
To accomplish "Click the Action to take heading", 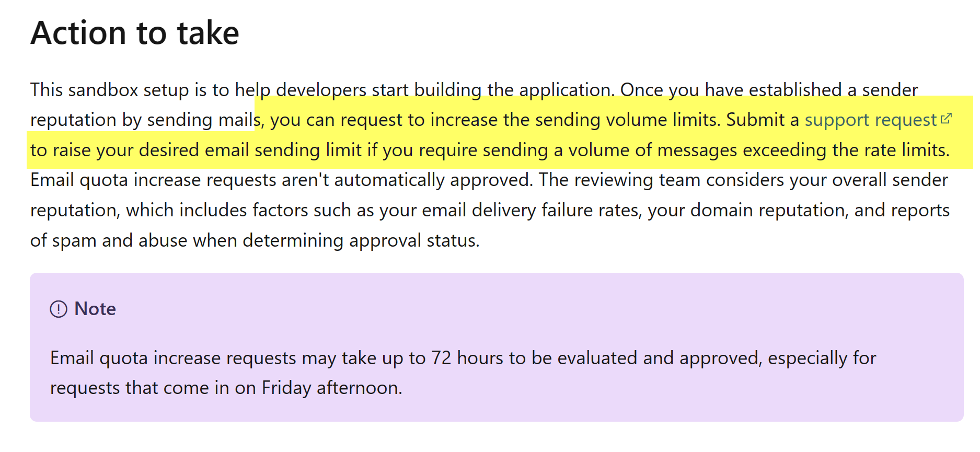I will pos(135,33).
